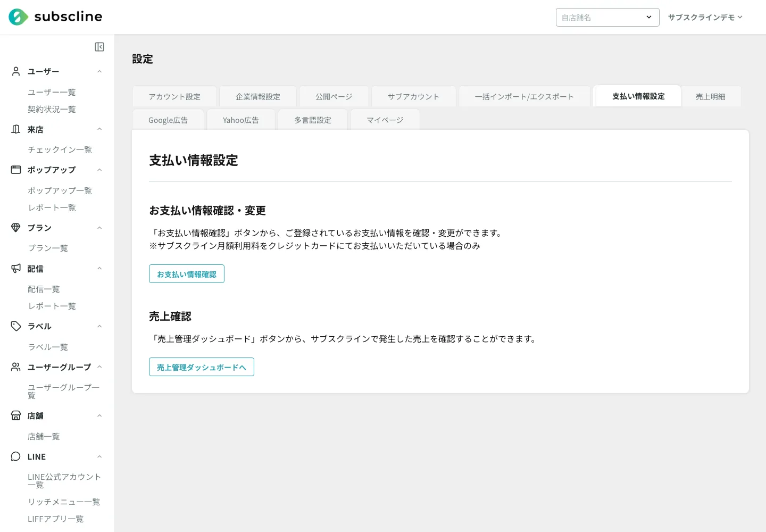Switch to the アカウント設定 tab

tap(174, 96)
